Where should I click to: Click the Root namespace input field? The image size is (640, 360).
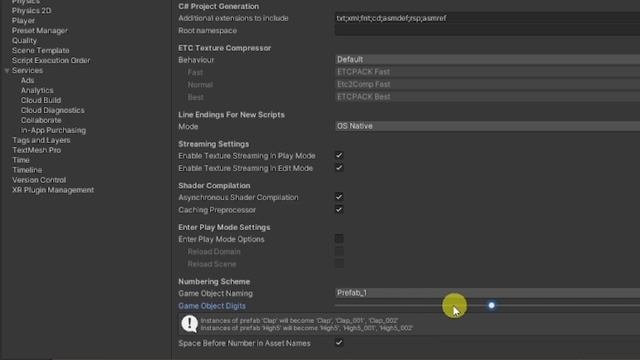pos(487,31)
